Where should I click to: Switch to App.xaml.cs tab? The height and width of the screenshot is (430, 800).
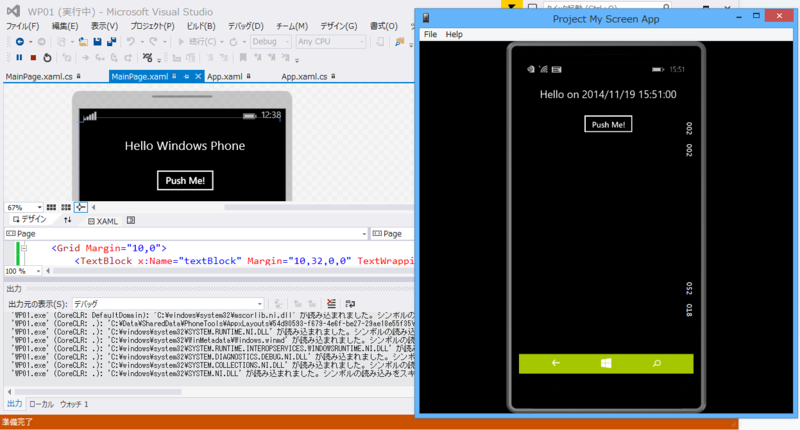304,77
